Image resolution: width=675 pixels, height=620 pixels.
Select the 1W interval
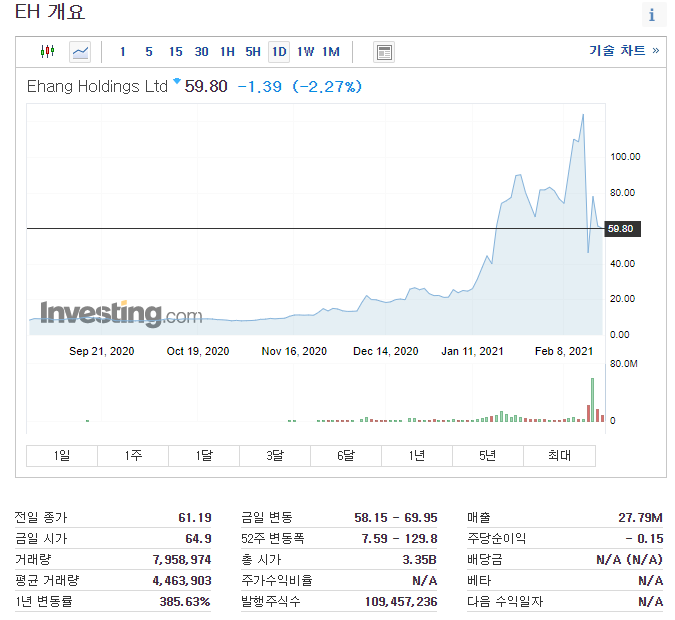tap(306, 52)
